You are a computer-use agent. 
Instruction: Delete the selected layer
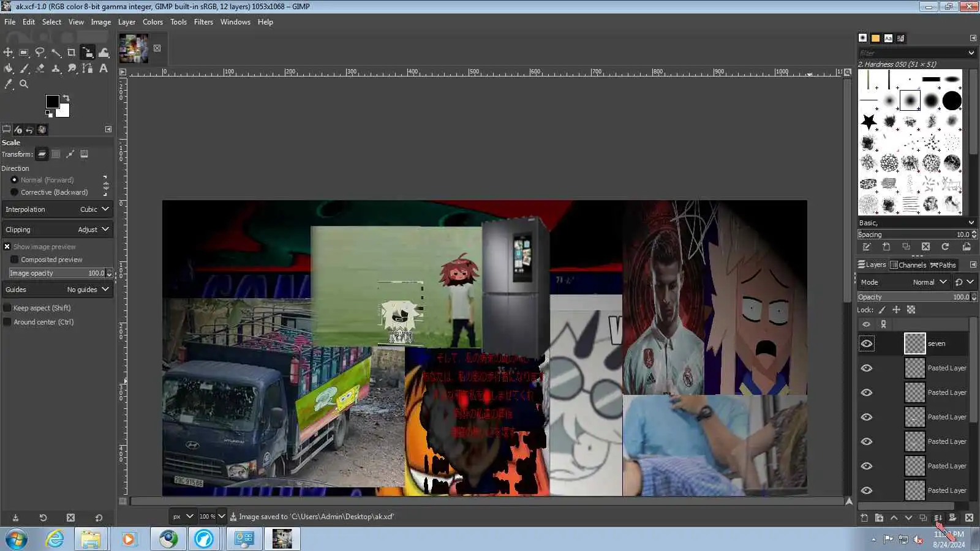[969, 518]
